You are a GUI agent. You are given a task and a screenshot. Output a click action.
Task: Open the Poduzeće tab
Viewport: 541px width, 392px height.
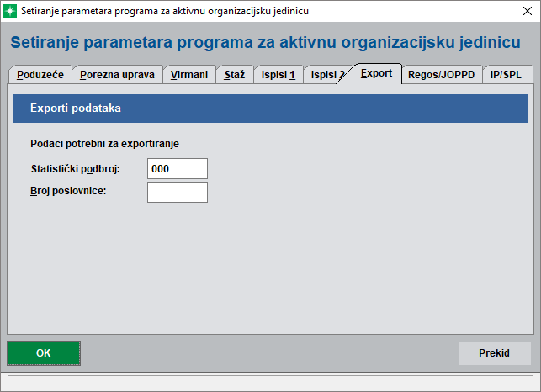click(x=40, y=75)
